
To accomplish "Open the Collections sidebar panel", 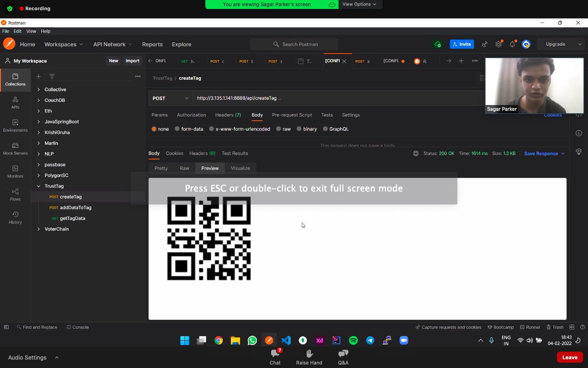I will [x=15, y=80].
